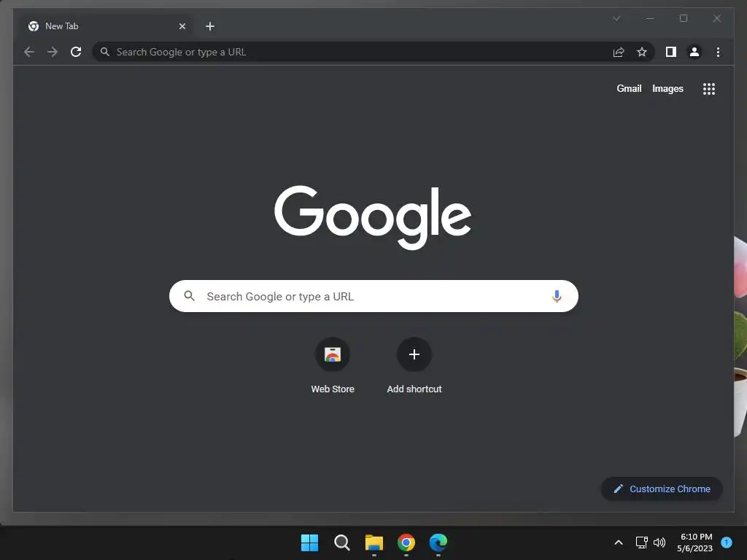747x560 pixels.
Task: Open the Images link
Action: tap(667, 88)
